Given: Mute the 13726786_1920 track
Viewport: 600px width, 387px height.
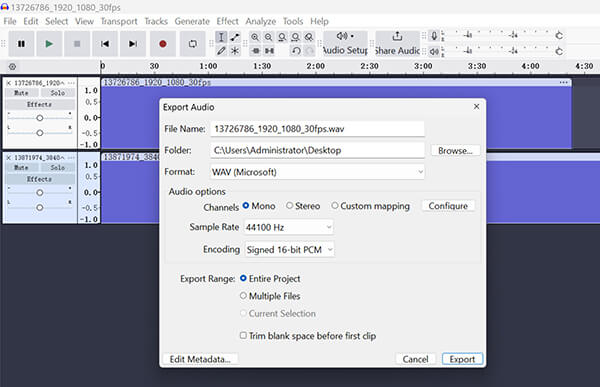Looking at the screenshot, I should (21, 93).
